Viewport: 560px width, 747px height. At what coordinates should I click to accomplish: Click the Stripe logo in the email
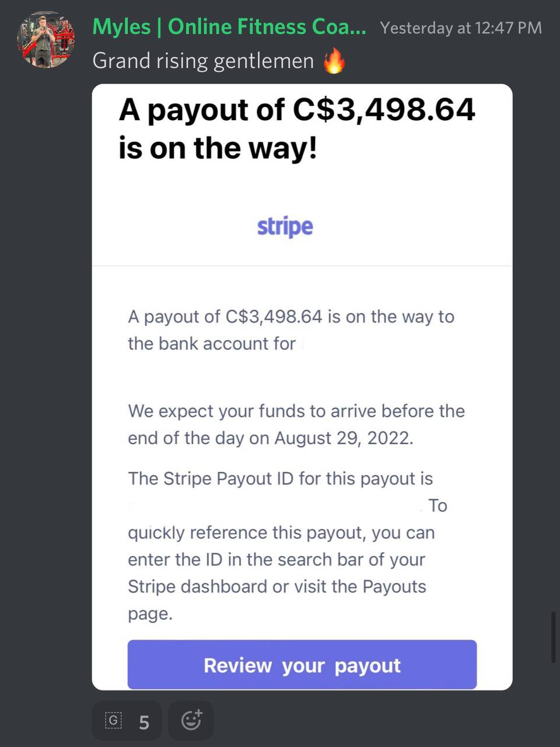(285, 226)
